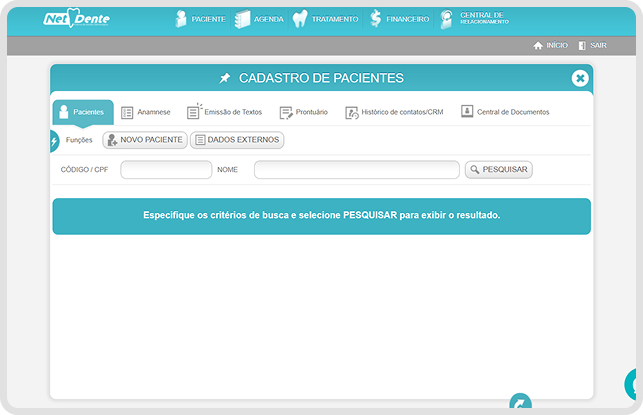Click the NetDente logo
The width and height of the screenshot is (643, 415).
[x=76, y=18]
